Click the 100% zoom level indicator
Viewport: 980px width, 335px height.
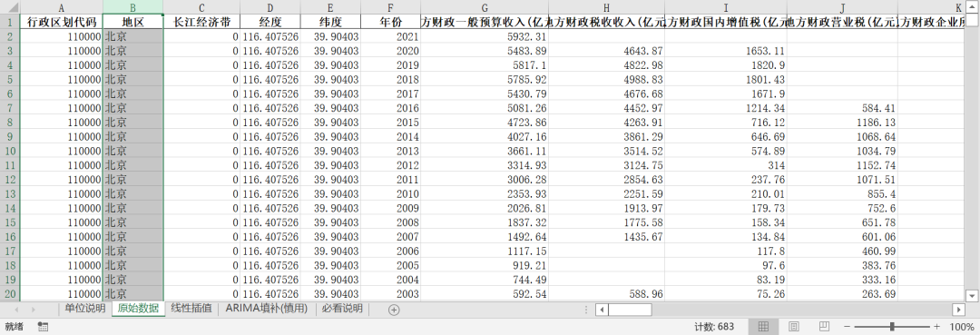[961, 326]
